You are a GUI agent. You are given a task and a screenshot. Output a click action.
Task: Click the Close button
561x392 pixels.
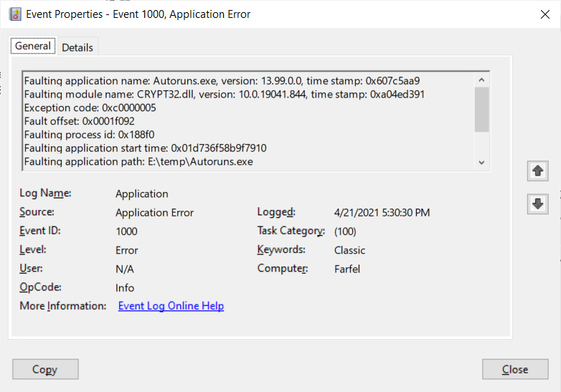point(515,369)
